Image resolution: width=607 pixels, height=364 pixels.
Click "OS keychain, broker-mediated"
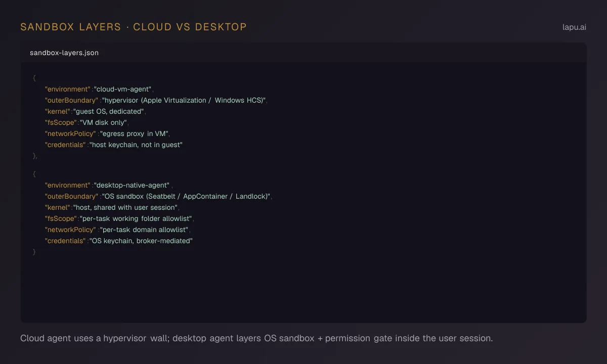pos(141,241)
